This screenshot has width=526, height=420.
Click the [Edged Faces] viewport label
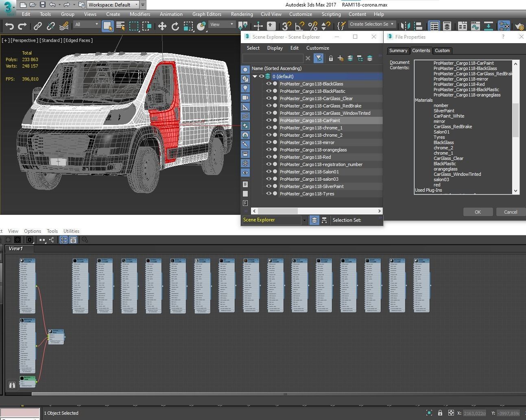point(78,40)
